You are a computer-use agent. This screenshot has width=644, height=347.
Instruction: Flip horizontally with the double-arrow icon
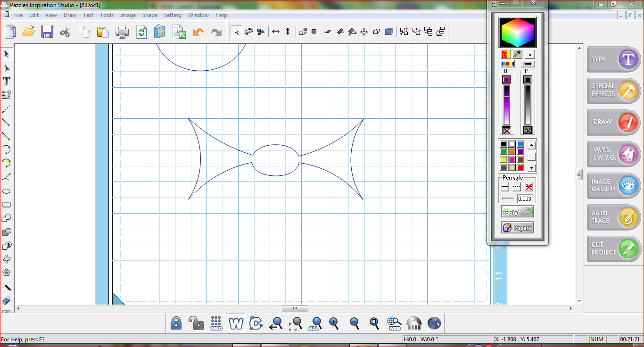[x=276, y=32]
